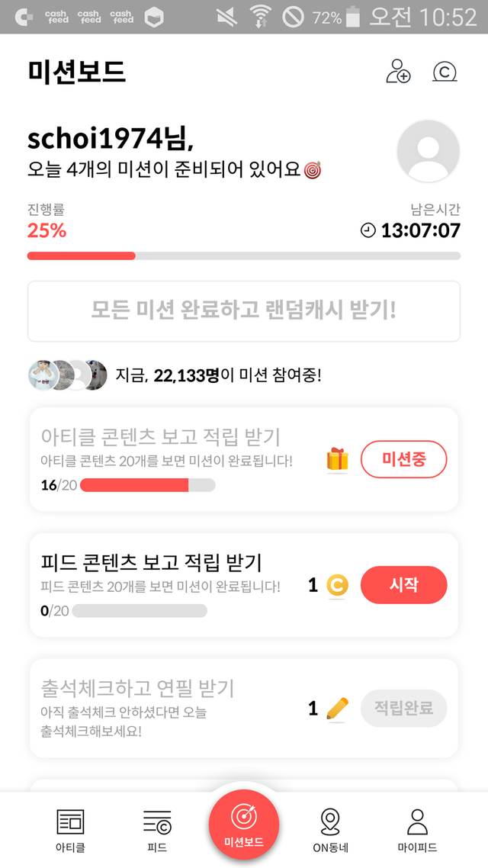This screenshot has height=868, width=488.
Task: Tap the 미션보드 center button
Action: coord(244,823)
